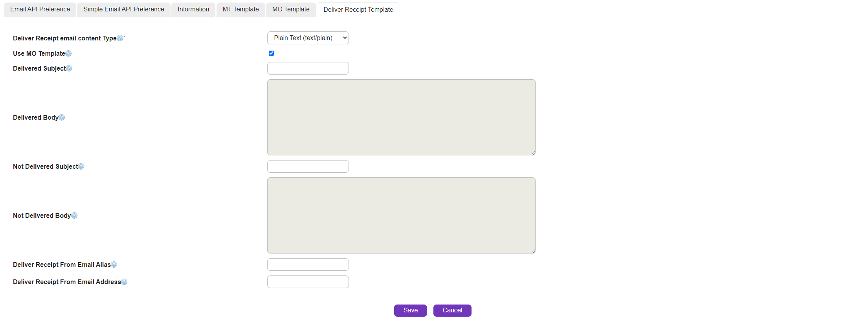Go to the Information tab
This screenshot has width=868, height=321.
tap(193, 9)
